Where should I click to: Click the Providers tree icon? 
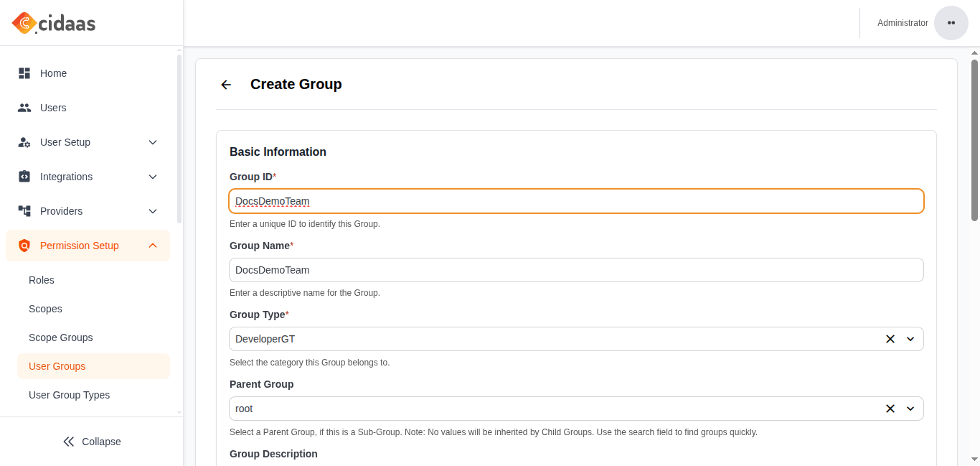click(24, 211)
